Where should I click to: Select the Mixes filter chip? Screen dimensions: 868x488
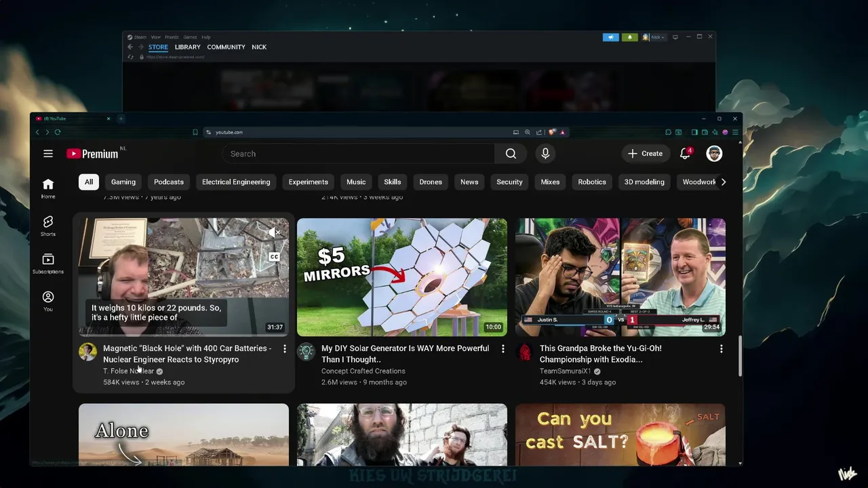pyautogui.click(x=550, y=182)
